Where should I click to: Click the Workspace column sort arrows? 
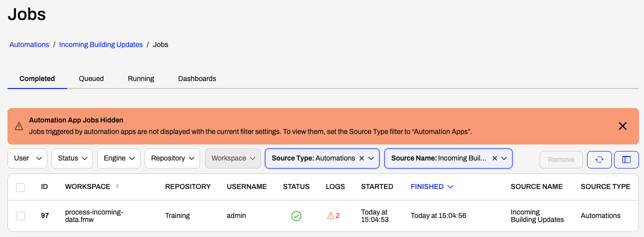(117, 186)
